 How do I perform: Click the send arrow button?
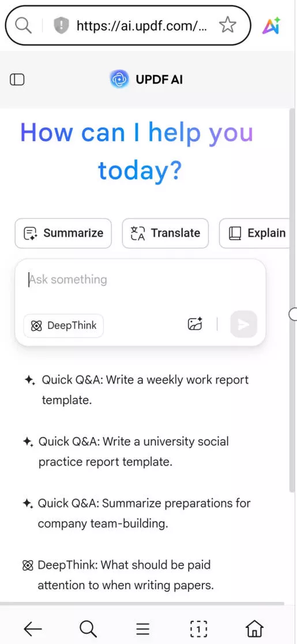[244, 325]
